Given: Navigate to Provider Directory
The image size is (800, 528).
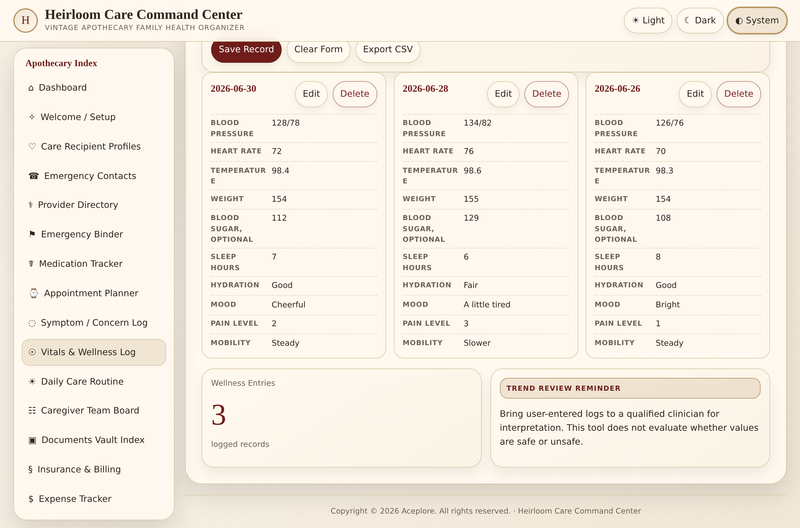Looking at the screenshot, I should point(94,205).
